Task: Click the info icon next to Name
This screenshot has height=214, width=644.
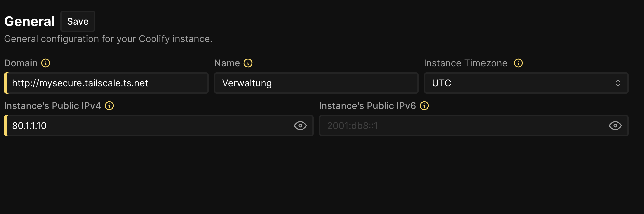Action: coord(248,63)
